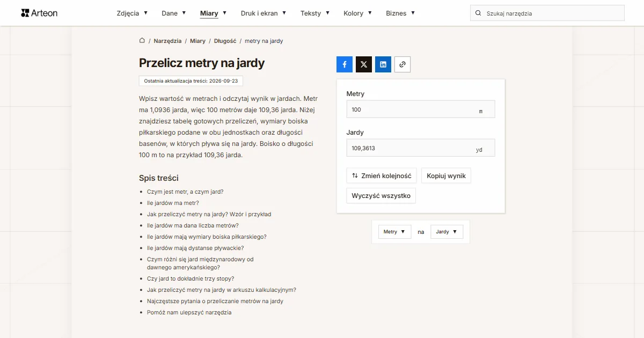Click Wyczyść wszystko button

pyautogui.click(x=381, y=196)
